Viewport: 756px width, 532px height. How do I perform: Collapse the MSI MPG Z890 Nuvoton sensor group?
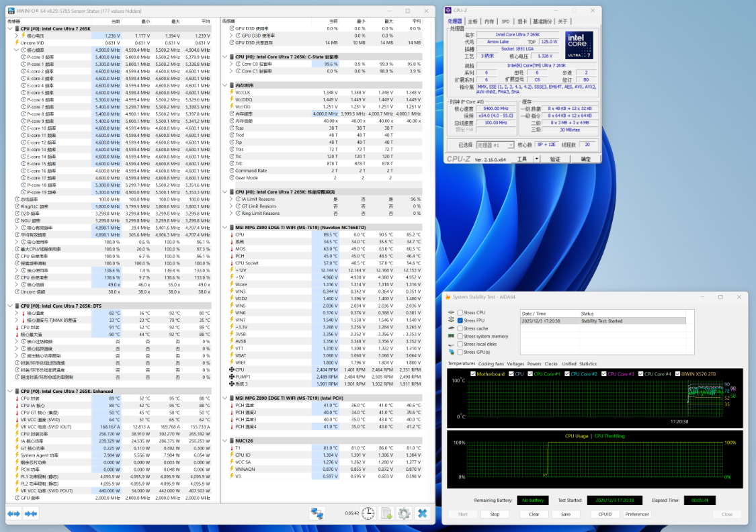coord(225,228)
